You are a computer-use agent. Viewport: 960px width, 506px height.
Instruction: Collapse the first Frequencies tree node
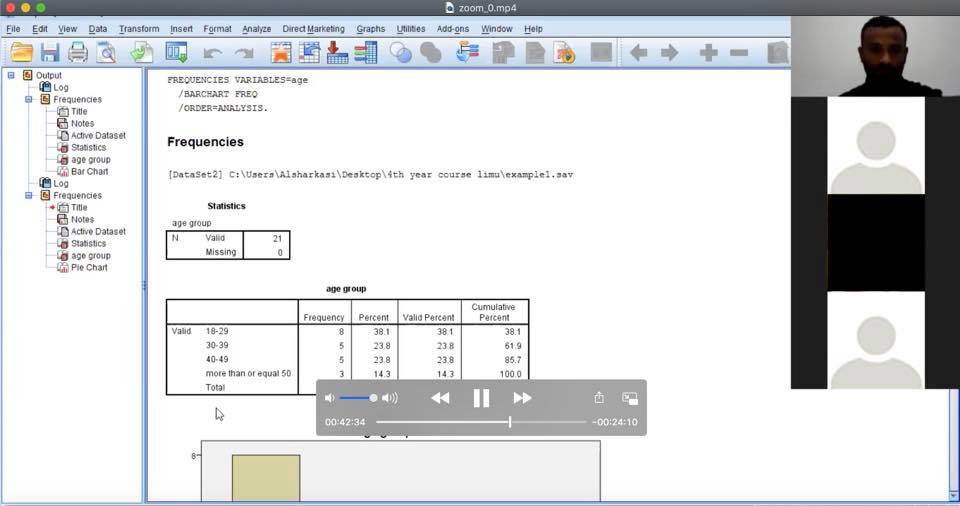pyautogui.click(x=30, y=100)
